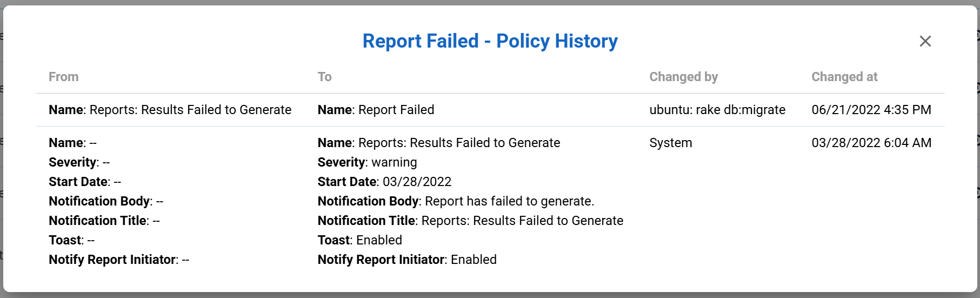Click the "ubuntu: rake db:migrate" entry

click(717, 110)
